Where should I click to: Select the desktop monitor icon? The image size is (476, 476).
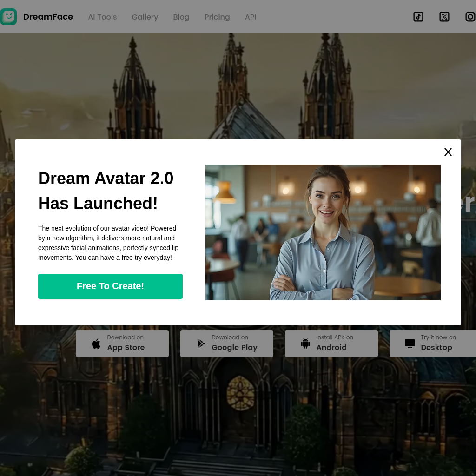point(410,343)
